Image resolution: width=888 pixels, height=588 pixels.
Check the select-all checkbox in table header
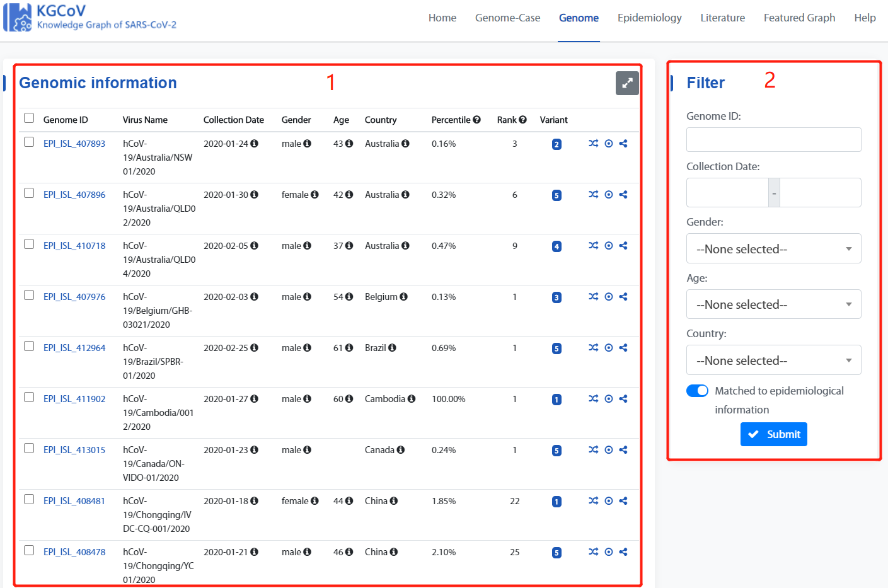click(x=29, y=118)
